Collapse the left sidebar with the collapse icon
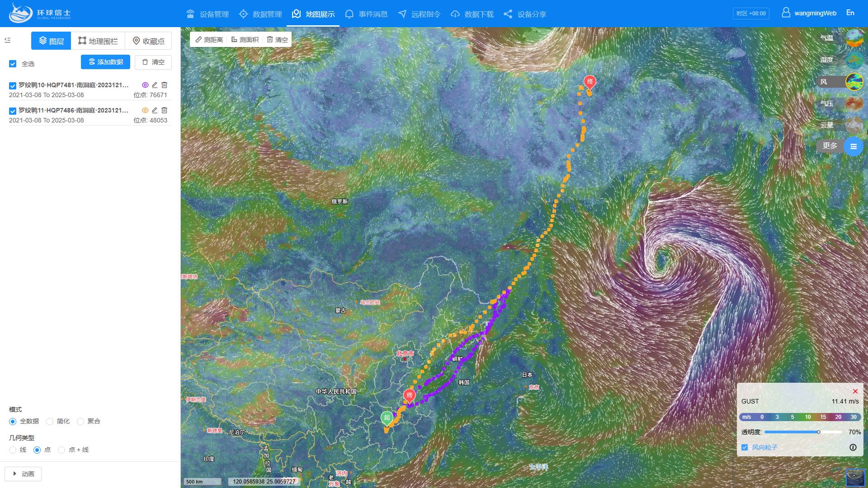 tap(8, 40)
